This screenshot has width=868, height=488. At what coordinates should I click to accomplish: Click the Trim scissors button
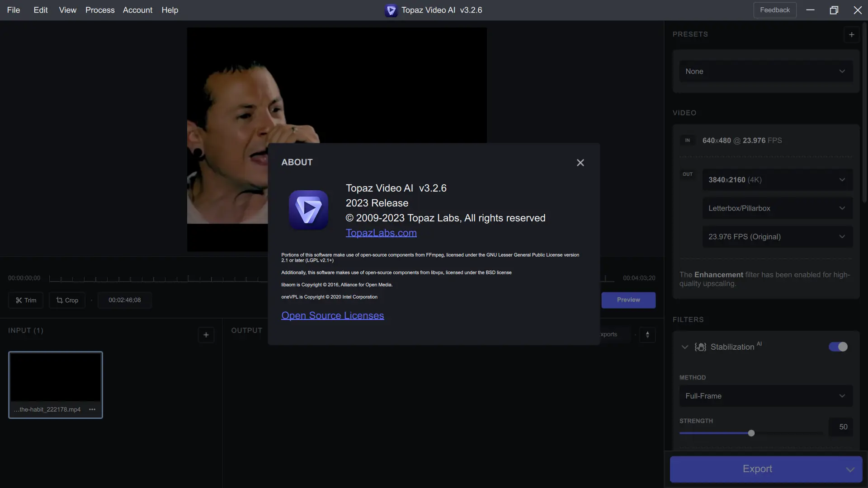(x=26, y=300)
